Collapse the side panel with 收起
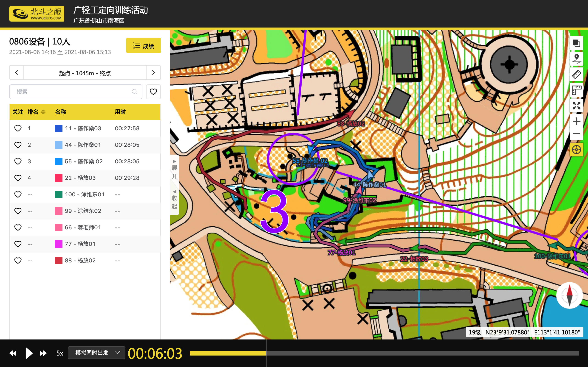 pos(174,200)
